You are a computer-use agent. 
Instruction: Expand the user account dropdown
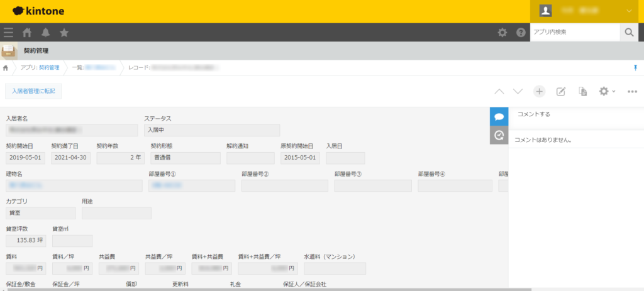[x=629, y=11]
